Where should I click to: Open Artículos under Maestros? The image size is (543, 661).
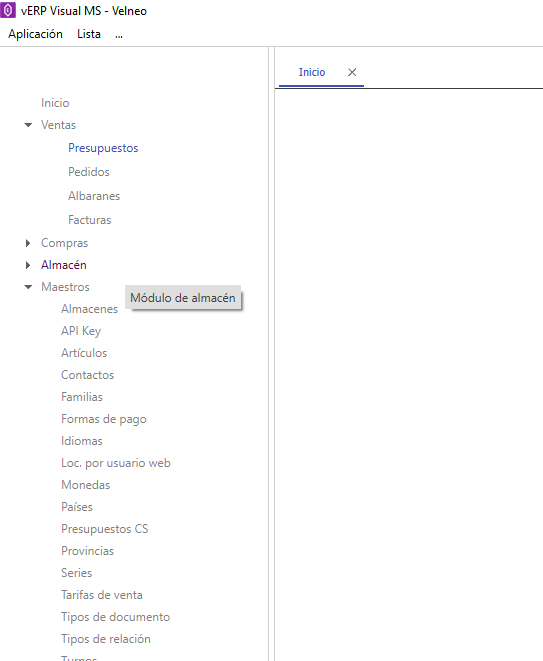(x=84, y=353)
